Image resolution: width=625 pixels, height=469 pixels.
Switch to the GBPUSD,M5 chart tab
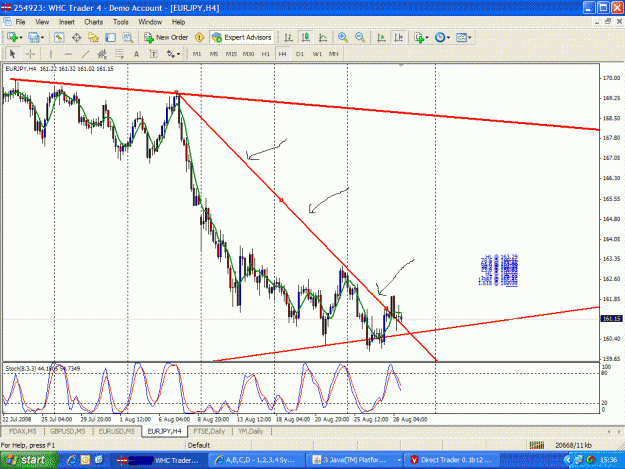pos(68,431)
